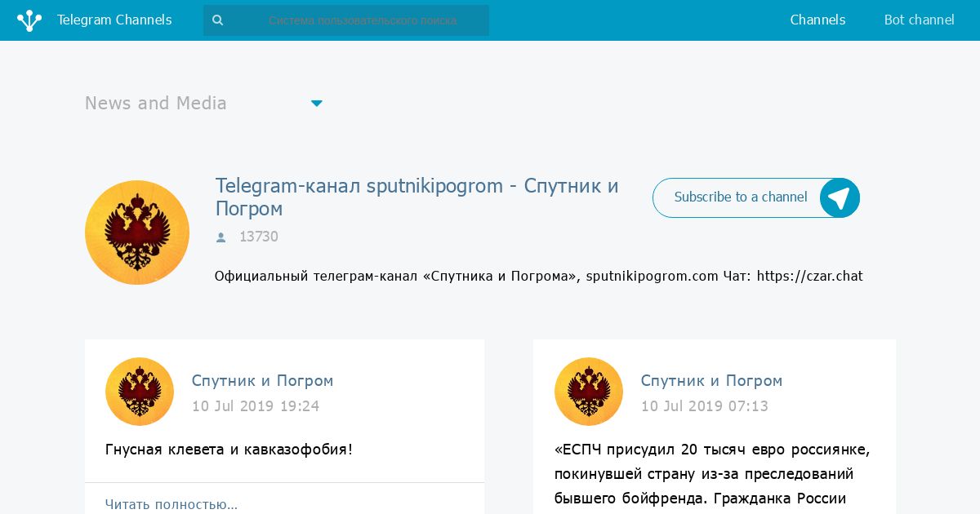Click the date 10 Jul 2019 19:24

point(256,406)
